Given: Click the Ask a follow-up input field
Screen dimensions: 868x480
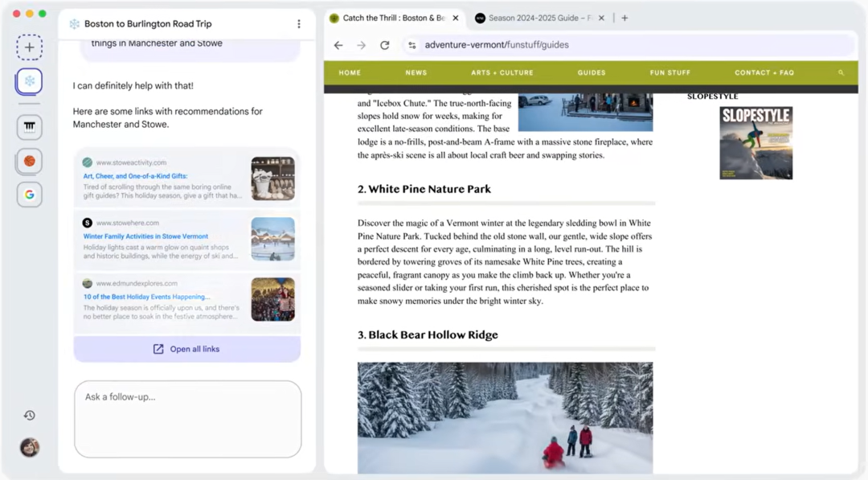Looking at the screenshot, I should pos(187,418).
